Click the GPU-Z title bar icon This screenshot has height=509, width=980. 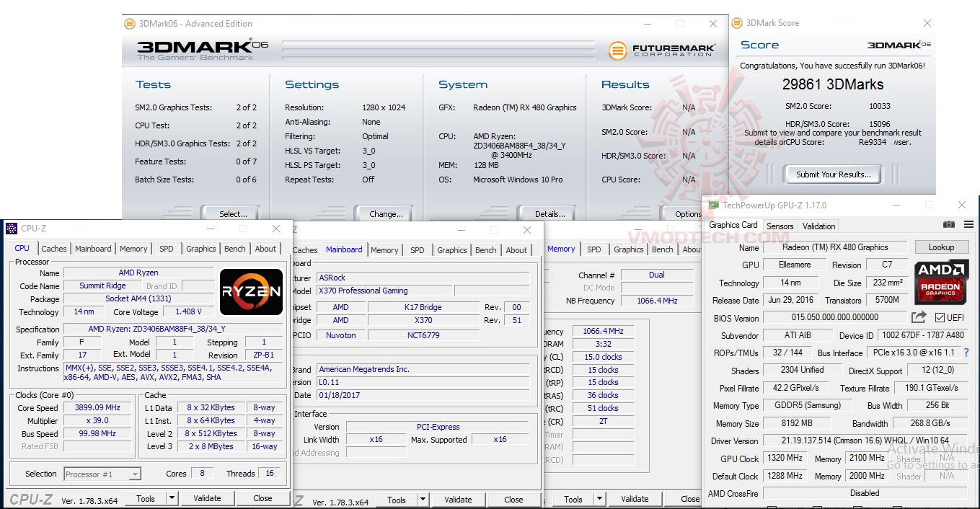(714, 205)
